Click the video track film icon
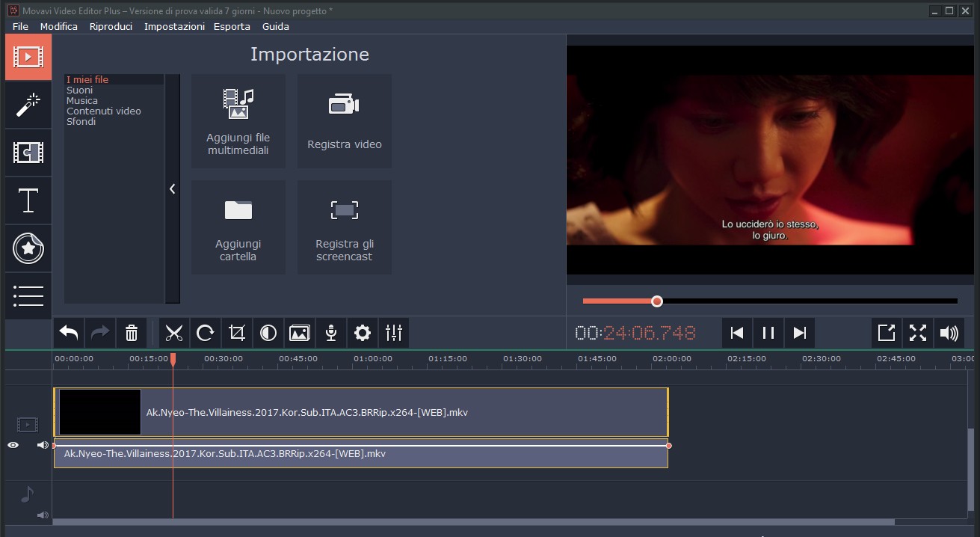Image resolution: width=980 pixels, height=537 pixels. (x=28, y=425)
